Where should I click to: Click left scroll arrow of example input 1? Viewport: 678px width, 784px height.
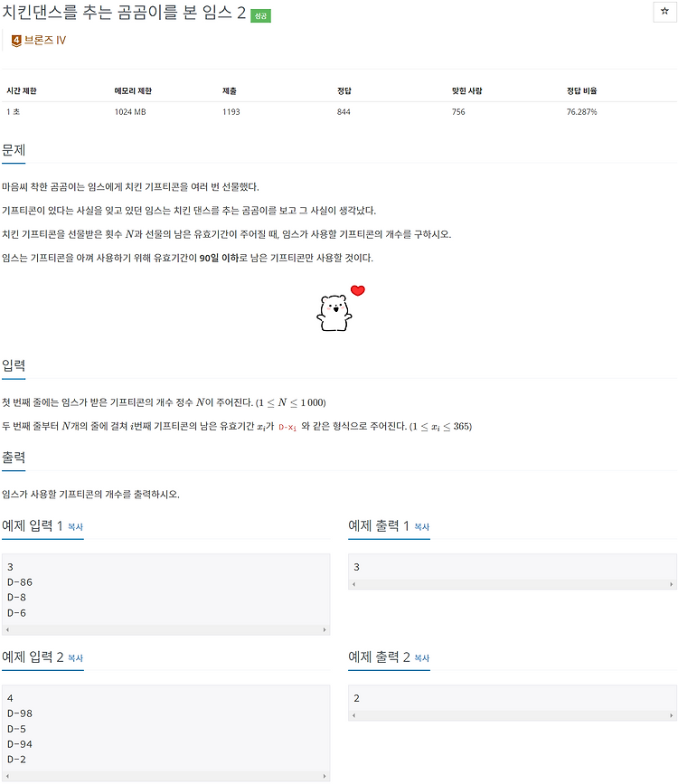tap(7, 630)
